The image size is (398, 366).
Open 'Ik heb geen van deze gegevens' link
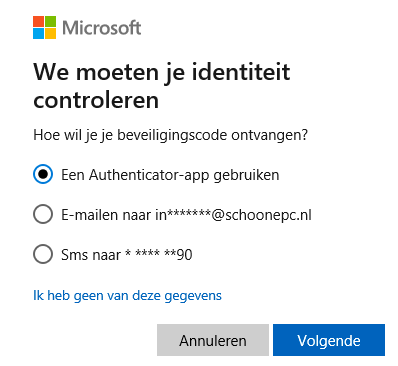[127, 296]
